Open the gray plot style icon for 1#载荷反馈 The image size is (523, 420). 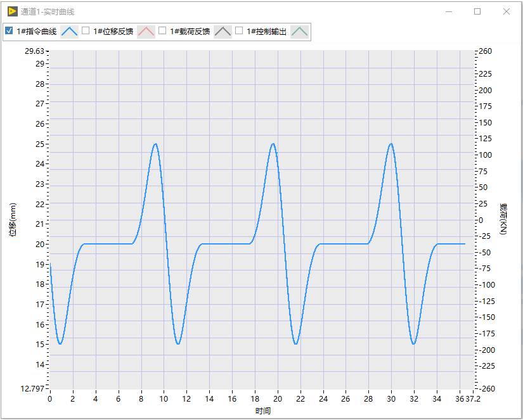[223, 32]
